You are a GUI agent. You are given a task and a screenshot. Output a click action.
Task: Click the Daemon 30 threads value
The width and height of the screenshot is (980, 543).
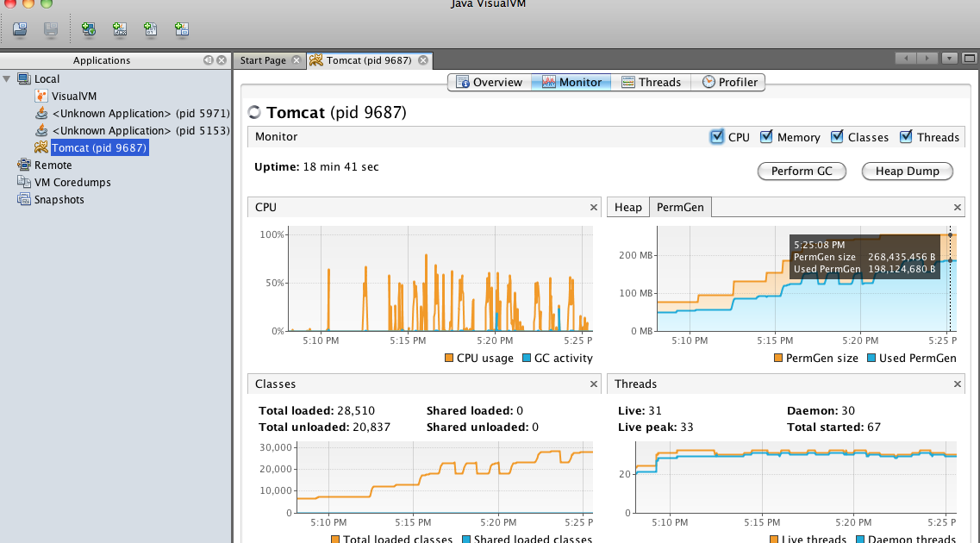[848, 410]
